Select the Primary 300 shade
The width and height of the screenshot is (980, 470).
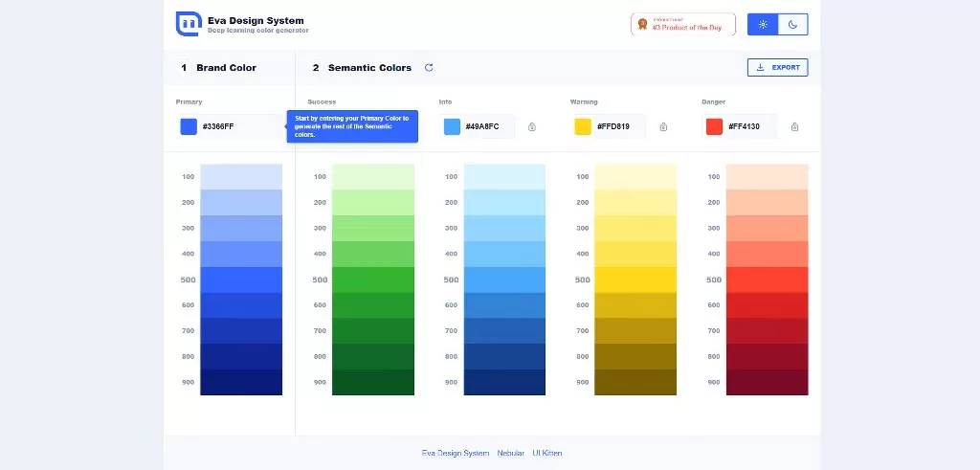[241, 228]
